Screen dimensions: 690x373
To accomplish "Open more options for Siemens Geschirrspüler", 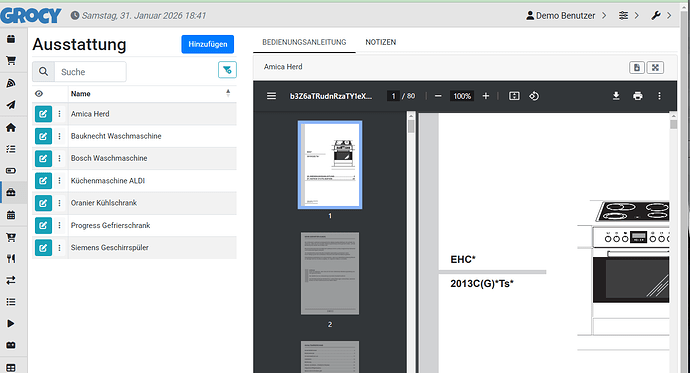I will (x=59, y=248).
